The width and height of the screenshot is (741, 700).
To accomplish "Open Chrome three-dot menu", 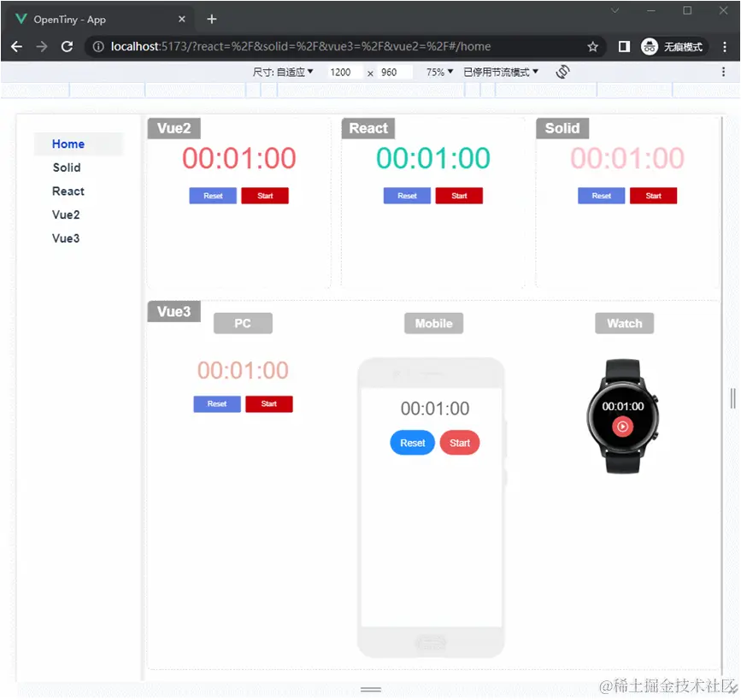I will click(725, 46).
